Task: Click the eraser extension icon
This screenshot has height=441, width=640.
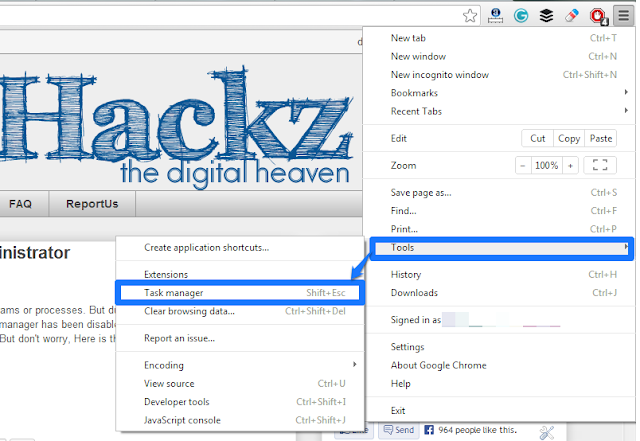Action: pos(572,16)
